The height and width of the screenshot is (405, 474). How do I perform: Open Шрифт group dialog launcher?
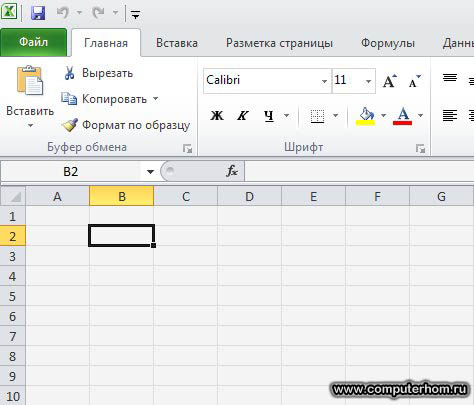tap(421, 149)
